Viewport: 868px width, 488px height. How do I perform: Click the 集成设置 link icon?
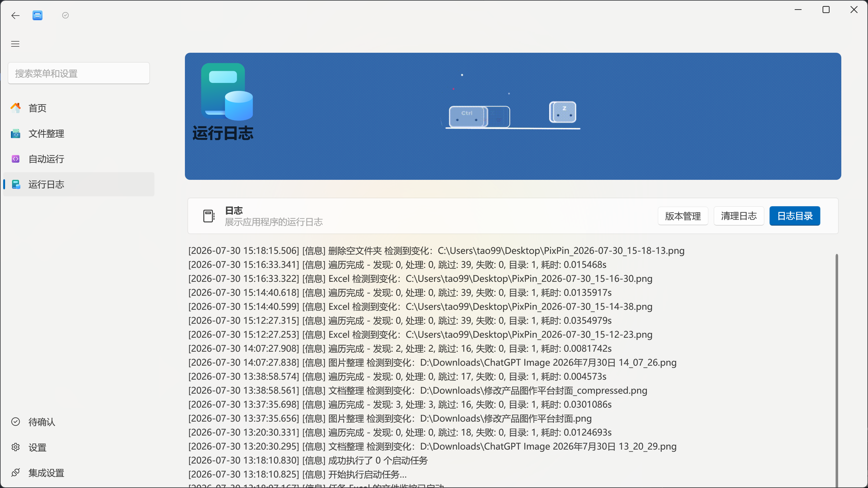click(x=16, y=472)
